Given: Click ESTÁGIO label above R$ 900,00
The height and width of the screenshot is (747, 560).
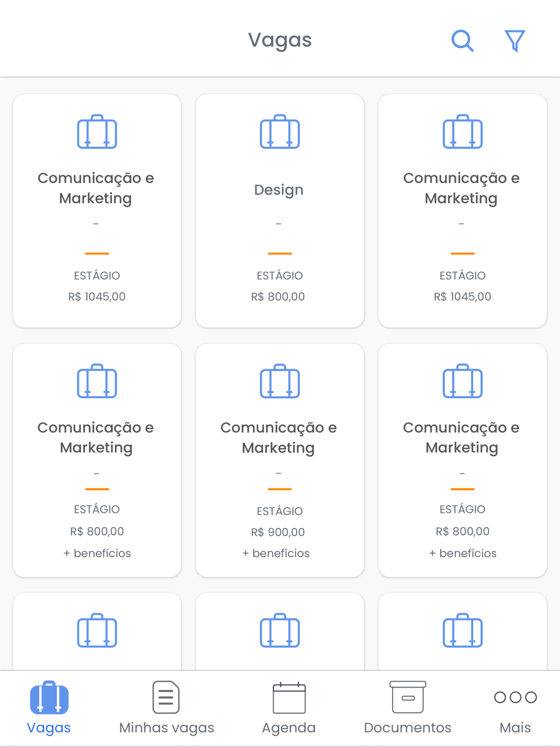Looking at the screenshot, I should click(279, 511).
